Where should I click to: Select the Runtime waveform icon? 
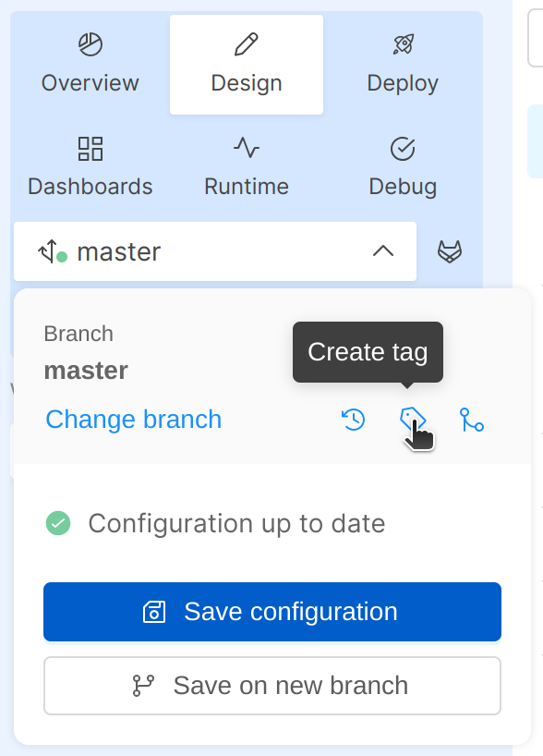point(246,146)
